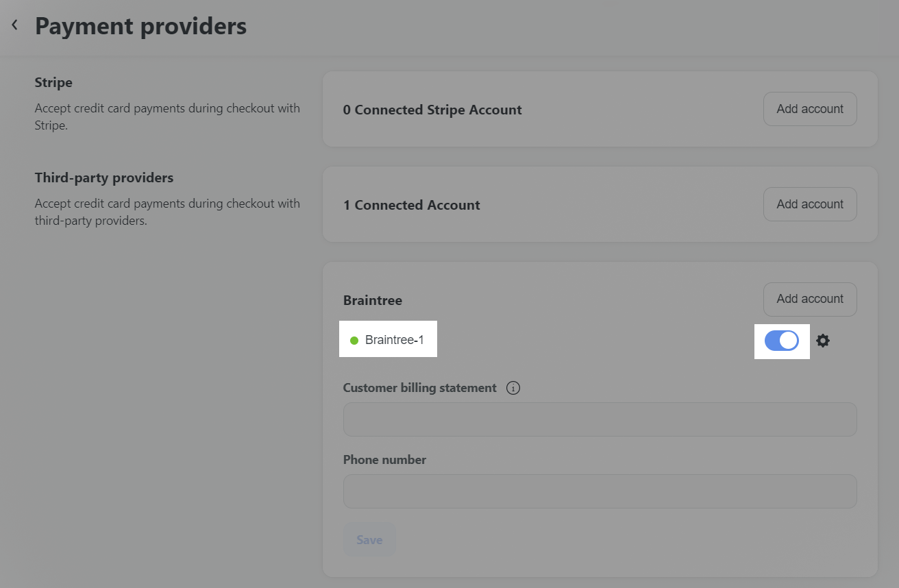The image size is (899, 588).
Task: Click the Save button
Action: (x=369, y=540)
